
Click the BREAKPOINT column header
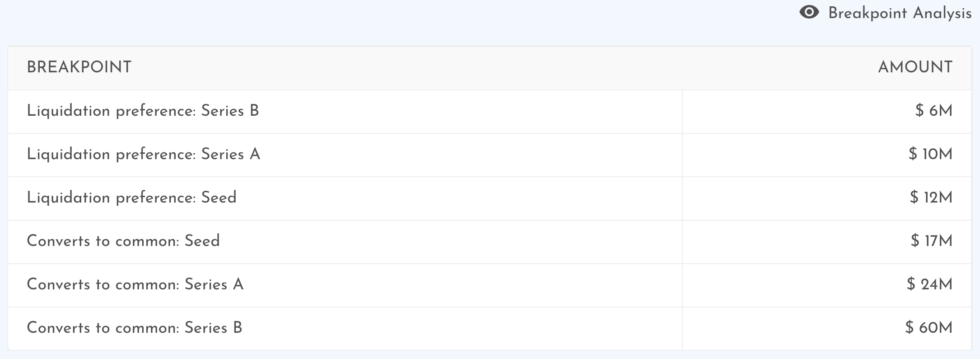[x=79, y=67]
